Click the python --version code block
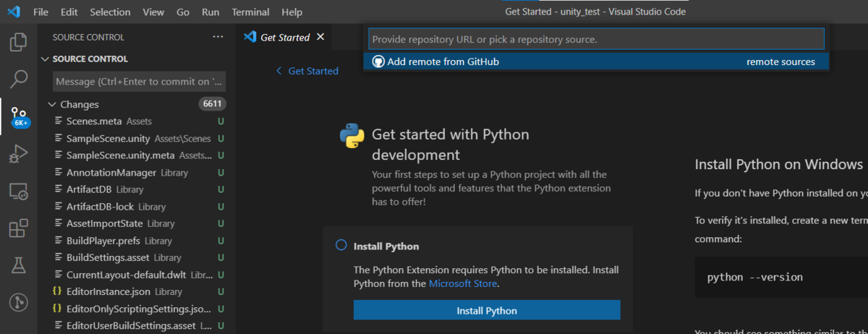 click(x=781, y=277)
